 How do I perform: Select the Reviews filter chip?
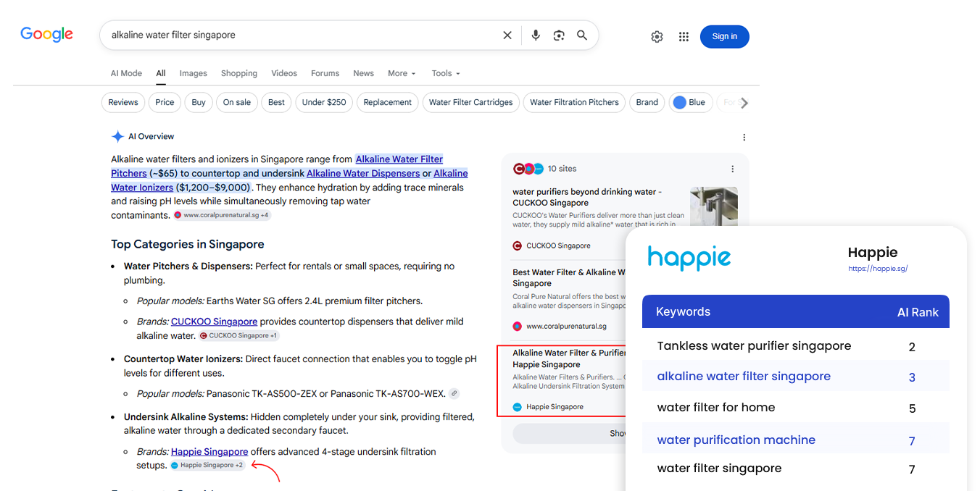pos(123,102)
